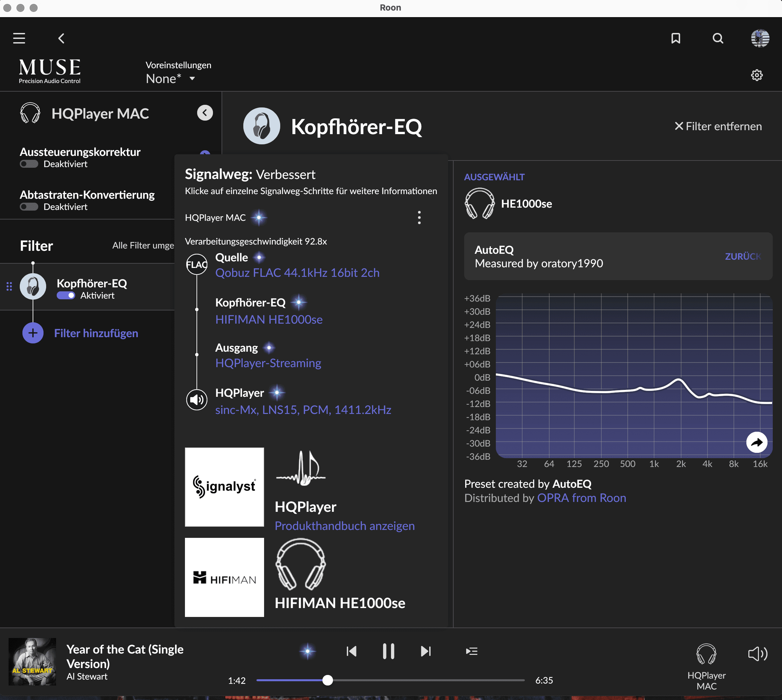Select the Kopfhörer-EQ filter icon in the list
Viewport: 782px width, 700px height.
[x=33, y=286]
